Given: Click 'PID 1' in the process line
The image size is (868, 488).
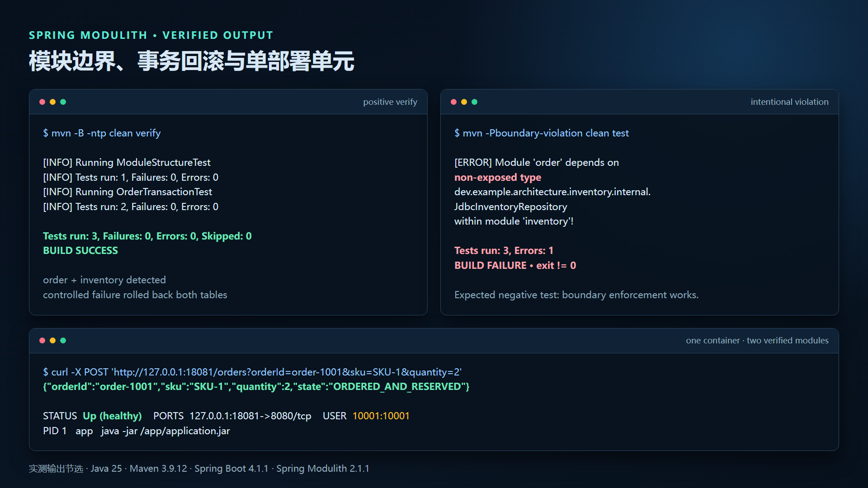Looking at the screenshot, I should (55, 431).
